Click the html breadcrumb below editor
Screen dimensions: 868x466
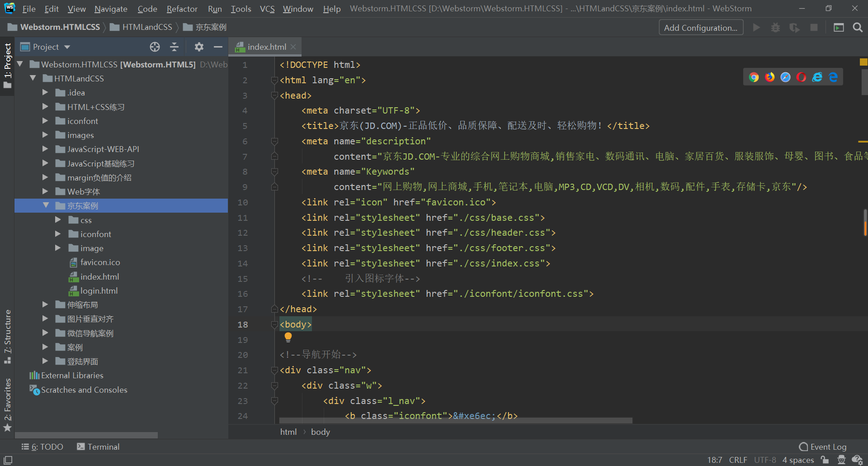click(x=288, y=432)
